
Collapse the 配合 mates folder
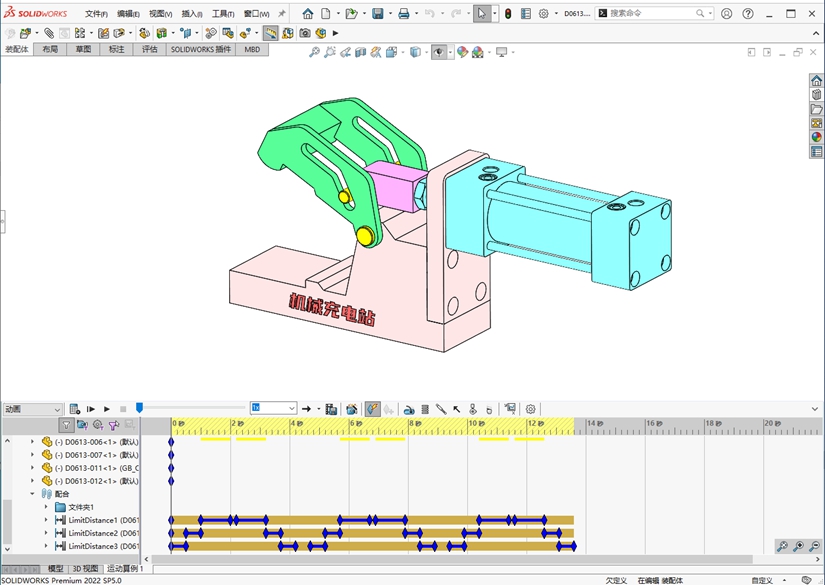click(32, 494)
